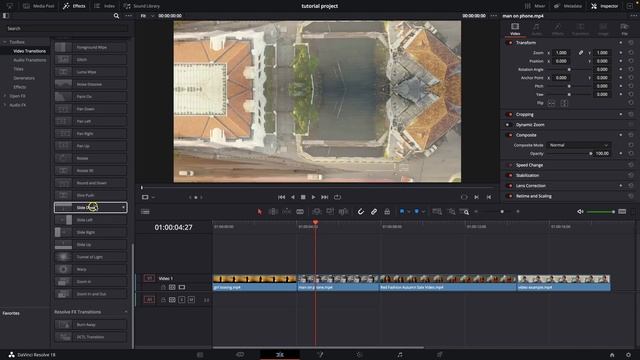Choose the Blade Edit Mode tool
This screenshot has width=640, height=360.
tap(300, 211)
